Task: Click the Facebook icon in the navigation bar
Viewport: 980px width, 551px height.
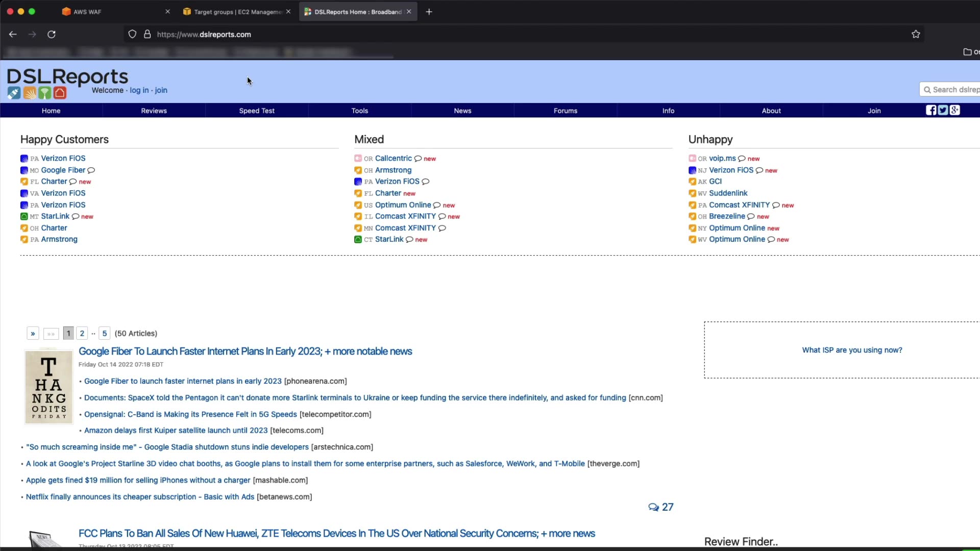Action: click(931, 110)
